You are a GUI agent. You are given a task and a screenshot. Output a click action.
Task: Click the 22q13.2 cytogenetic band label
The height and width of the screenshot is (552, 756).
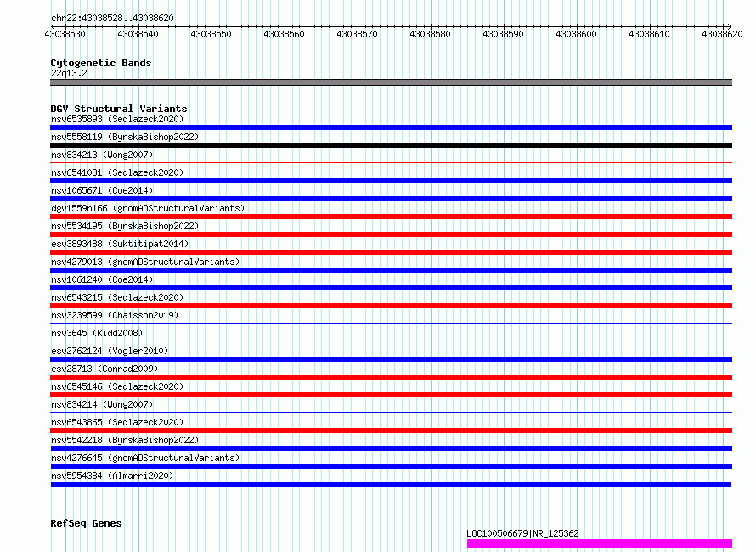69,73
